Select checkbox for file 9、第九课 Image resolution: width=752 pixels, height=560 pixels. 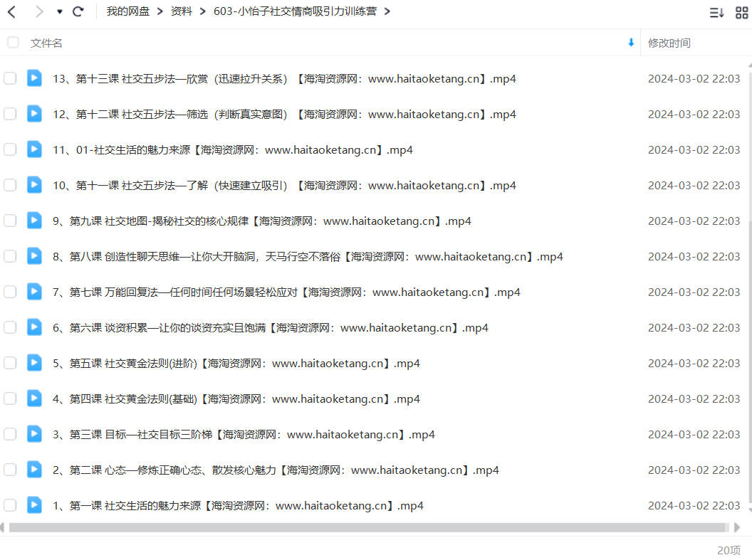pos(10,221)
